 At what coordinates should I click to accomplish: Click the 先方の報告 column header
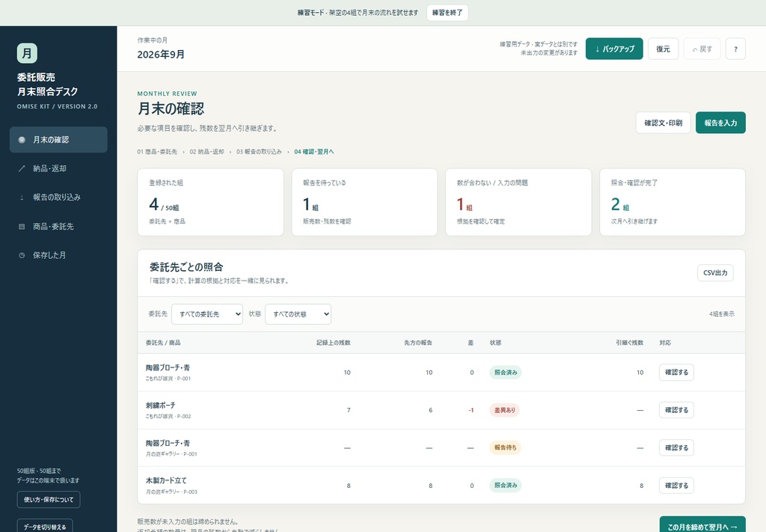418,343
